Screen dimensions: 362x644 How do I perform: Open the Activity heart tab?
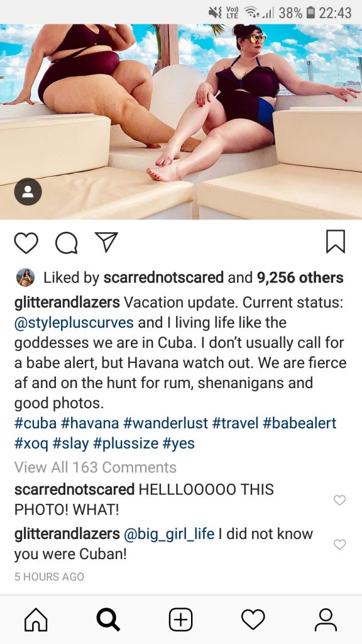click(x=253, y=619)
